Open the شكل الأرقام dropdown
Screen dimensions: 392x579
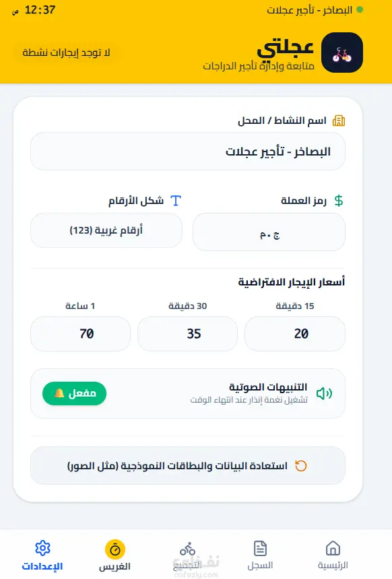[106, 230]
